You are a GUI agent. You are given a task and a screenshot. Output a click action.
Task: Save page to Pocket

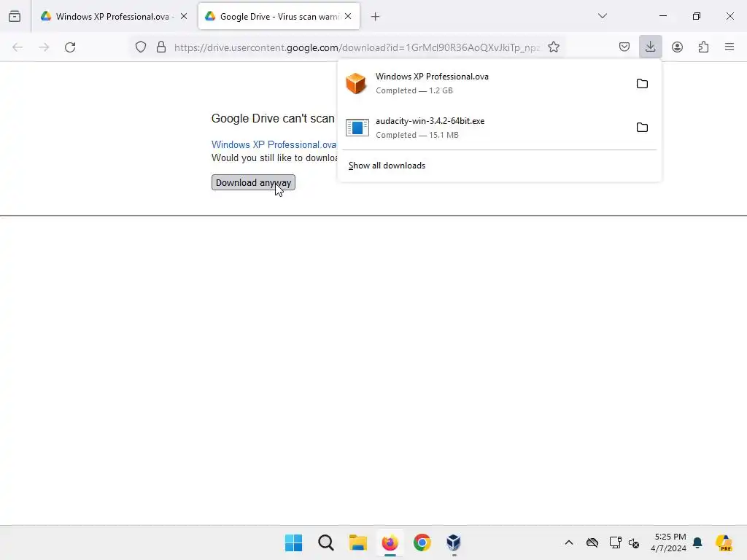click(624, 47)
